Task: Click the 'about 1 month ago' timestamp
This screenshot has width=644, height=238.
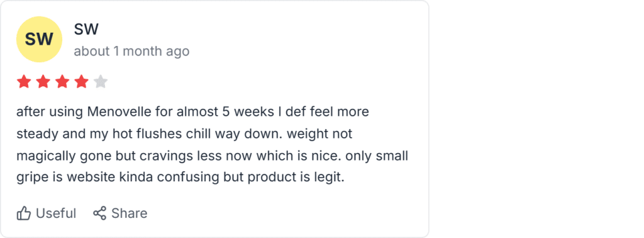Action: (132, 52)
